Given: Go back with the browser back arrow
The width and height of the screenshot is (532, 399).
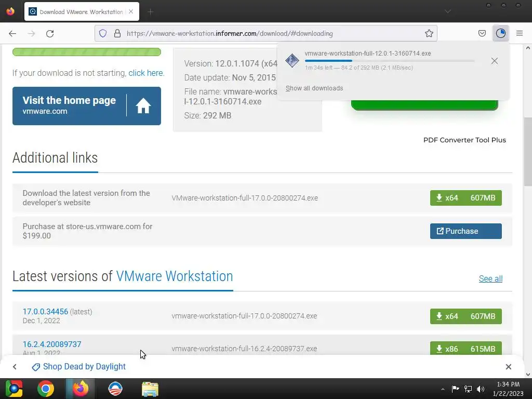Looking at the screenshot, I should point(12,33).
